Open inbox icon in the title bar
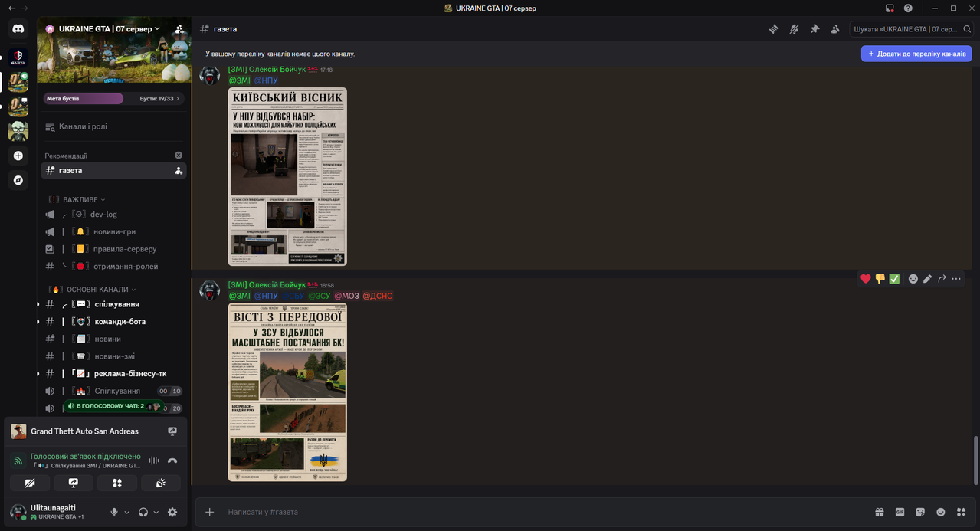 click(890, 8)
